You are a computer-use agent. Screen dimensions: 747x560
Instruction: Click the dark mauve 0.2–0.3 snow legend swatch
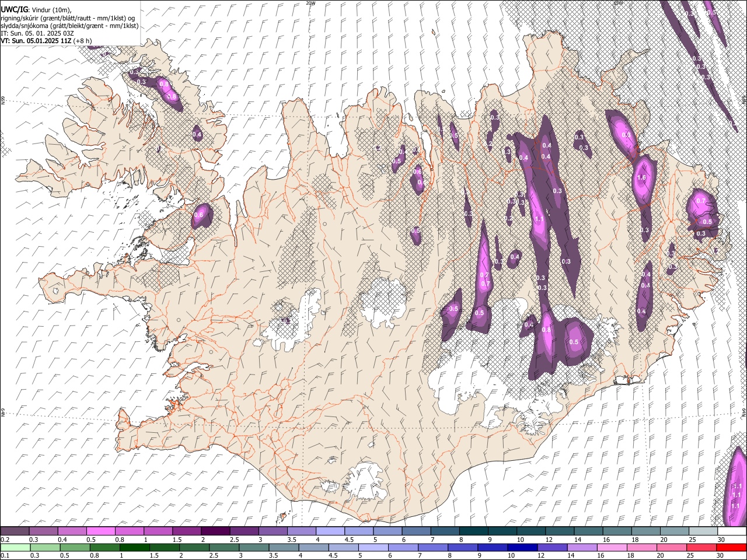point(15,531)
